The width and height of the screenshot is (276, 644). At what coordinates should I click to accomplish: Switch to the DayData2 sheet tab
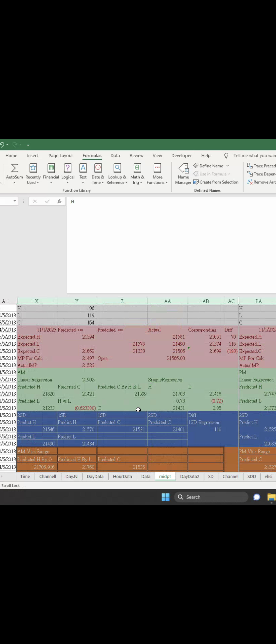click(189, 476)
